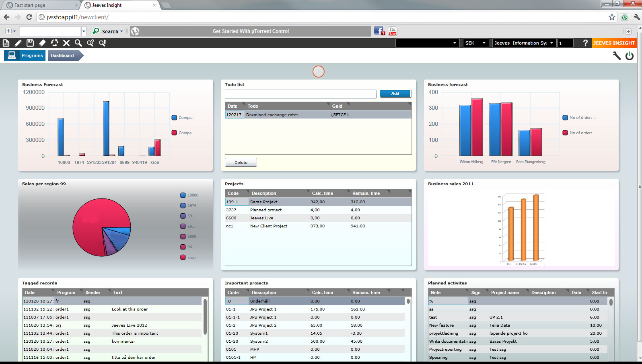642x364 pixels.
Task: Click the plain magnifier search icon
Action: click(78, 43)
